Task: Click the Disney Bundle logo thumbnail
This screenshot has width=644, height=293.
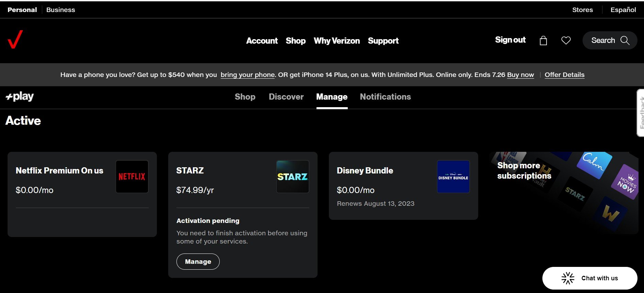Action: pyautogui.click(x=453, y=177)
